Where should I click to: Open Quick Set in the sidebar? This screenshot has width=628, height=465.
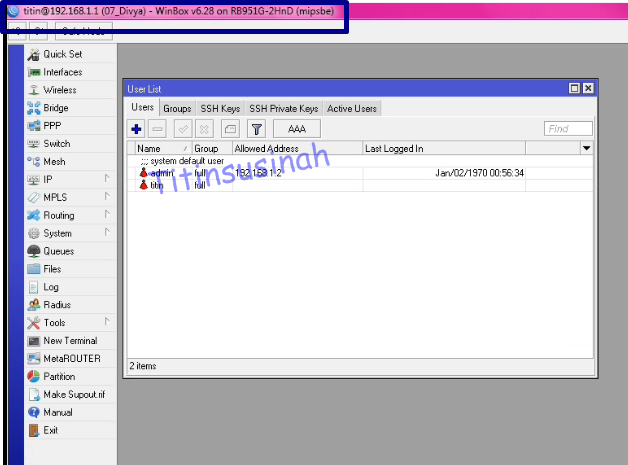tap(70, 54)
